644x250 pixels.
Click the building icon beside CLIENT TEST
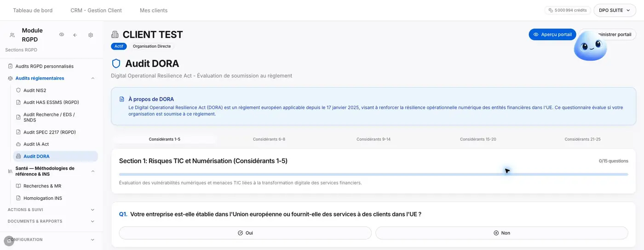coord(115,34)
